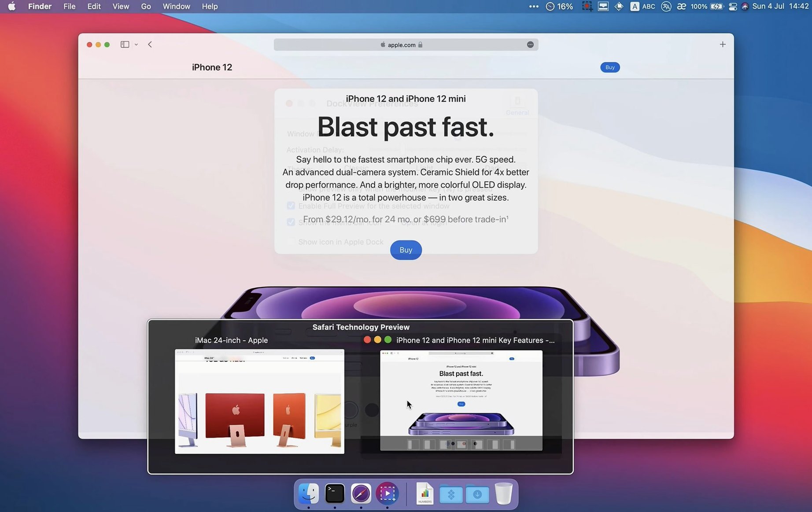Open a new tab with the plus icon
The height and width of the screenshot is (512, 812).
(723, 44)
